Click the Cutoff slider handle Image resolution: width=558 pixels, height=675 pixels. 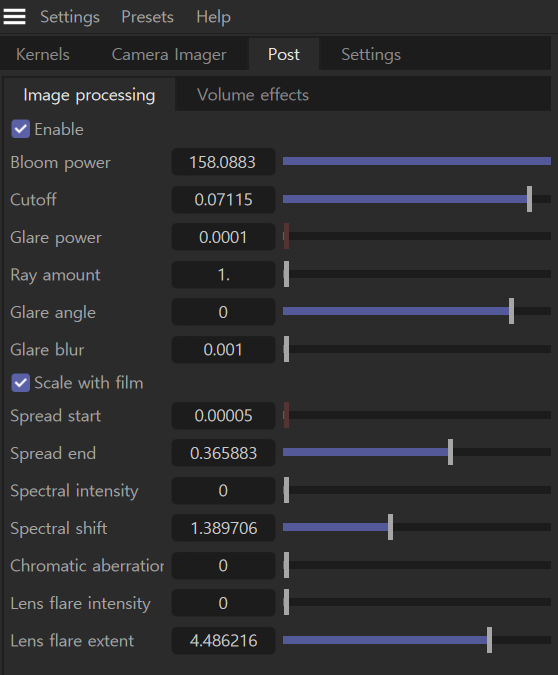pyautogui.click(x=529, y=199)
